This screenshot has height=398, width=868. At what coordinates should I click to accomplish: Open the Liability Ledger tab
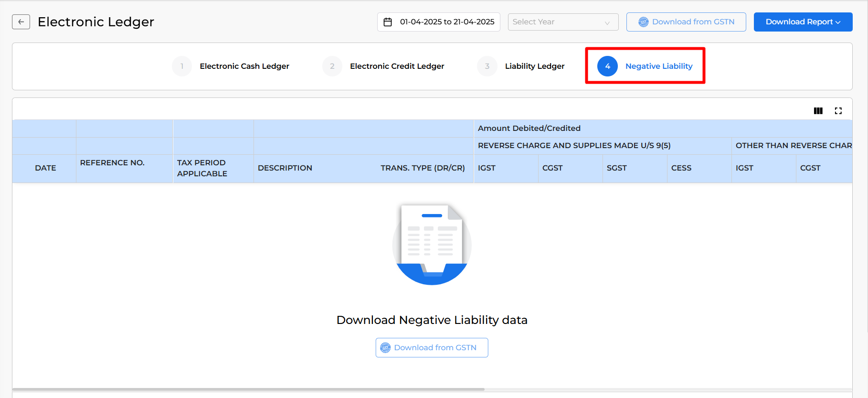coord(534,66)
